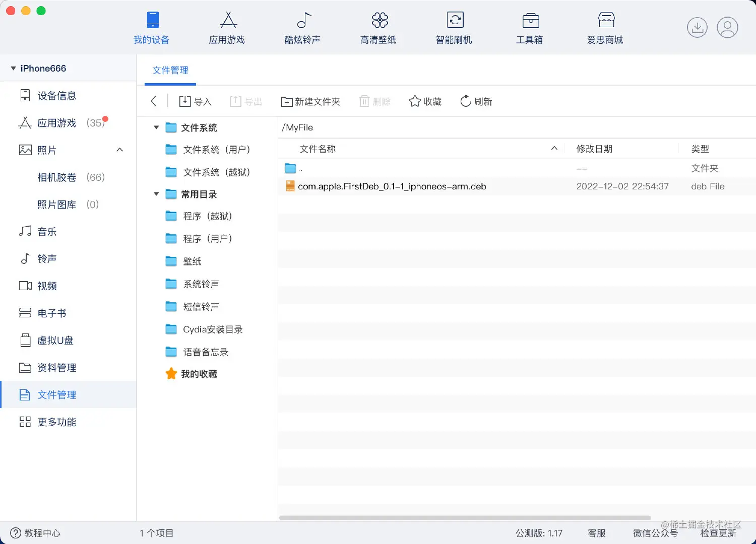
Task: Open the download manager circle icon
Action: click(697, 27)
